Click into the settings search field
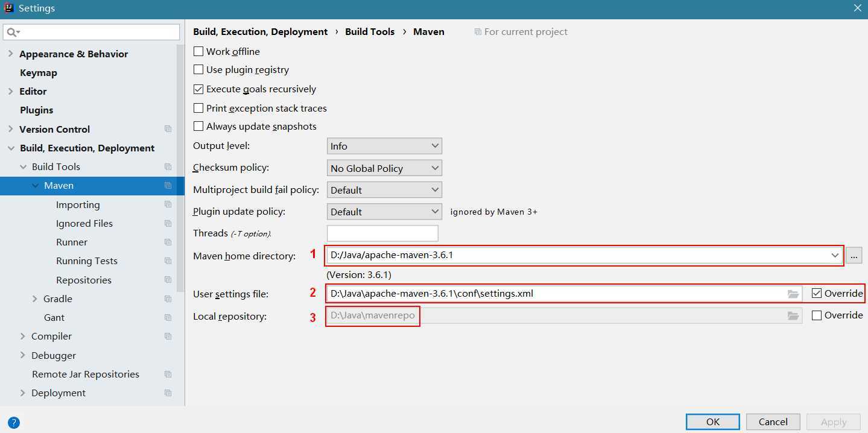Image resolution: width=868 pixels, height=433 pixels. click(92, 32)
